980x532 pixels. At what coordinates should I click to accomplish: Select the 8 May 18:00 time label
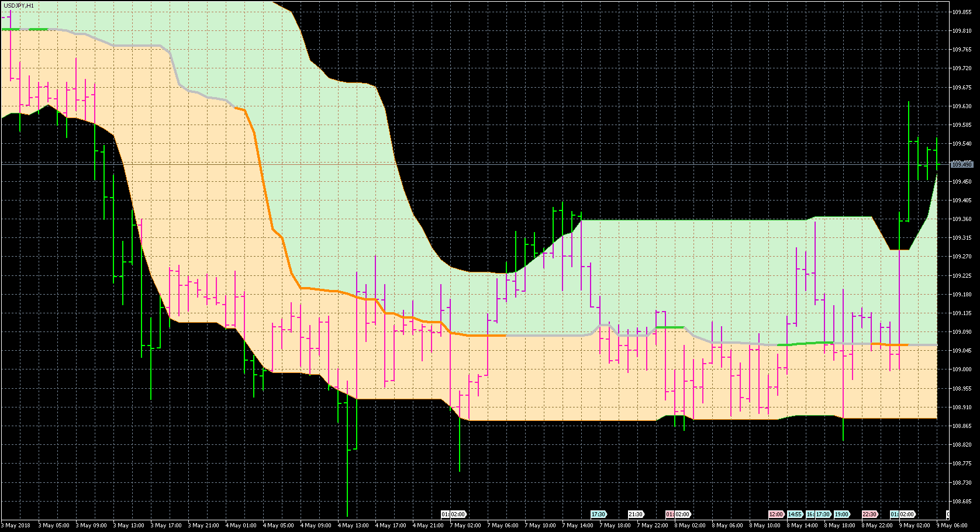coord(840,526)
